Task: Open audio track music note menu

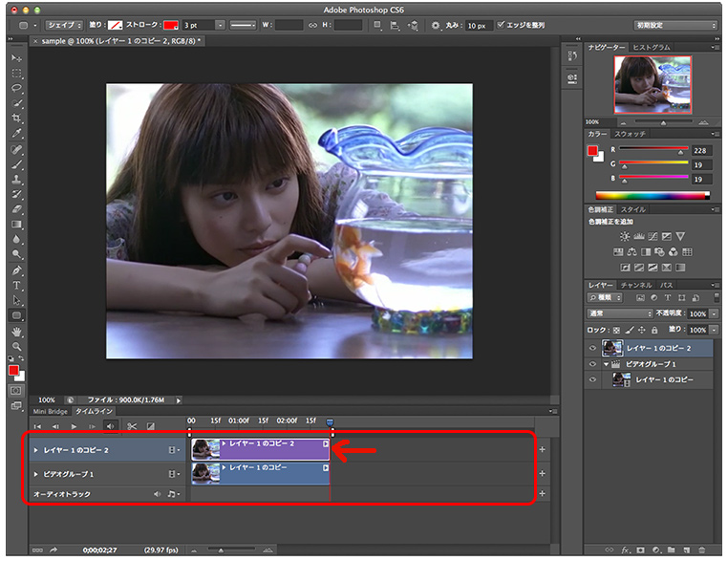Action: (x=173, y=494)
